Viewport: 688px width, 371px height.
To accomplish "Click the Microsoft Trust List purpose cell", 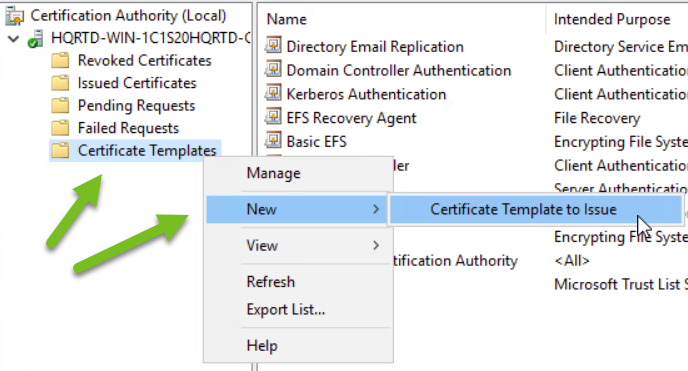I will (620, 284).
